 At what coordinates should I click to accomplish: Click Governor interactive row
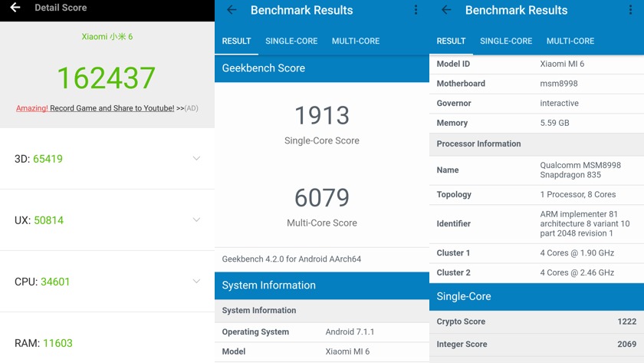tap(537, 104)
